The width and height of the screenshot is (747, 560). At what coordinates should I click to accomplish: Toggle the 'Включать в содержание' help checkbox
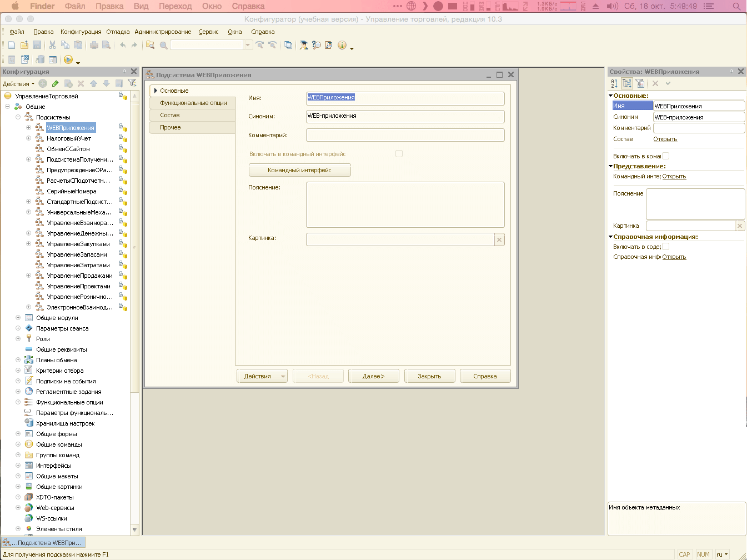(665, 247)
